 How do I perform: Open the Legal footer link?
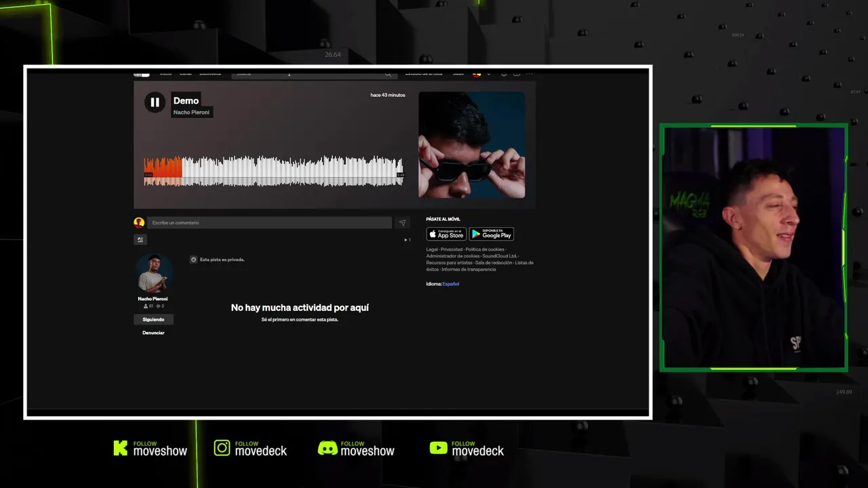point(432,249)
